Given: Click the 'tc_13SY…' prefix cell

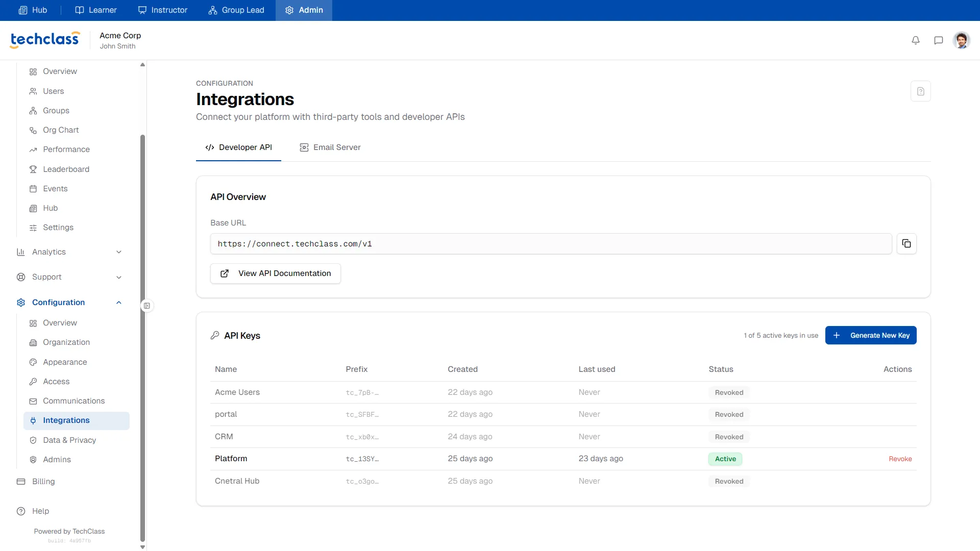Looking at the screenshot, I should 362,459.
